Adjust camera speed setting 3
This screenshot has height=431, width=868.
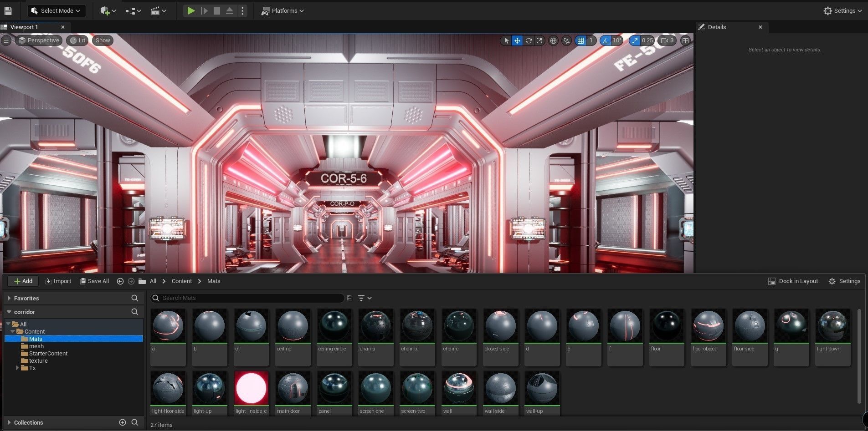point(668,41)
